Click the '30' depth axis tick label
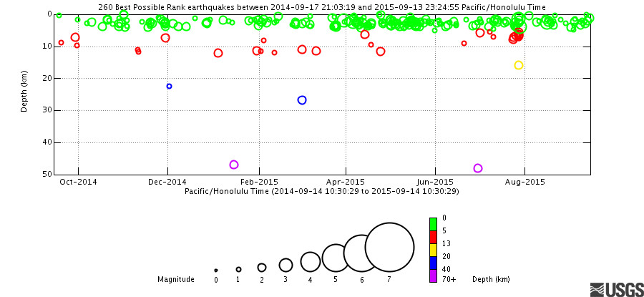644x297 pixels. point(46,110)
